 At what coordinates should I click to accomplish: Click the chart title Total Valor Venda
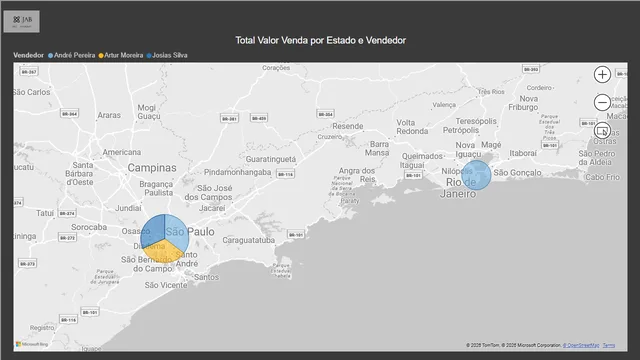tap(320, 40)
